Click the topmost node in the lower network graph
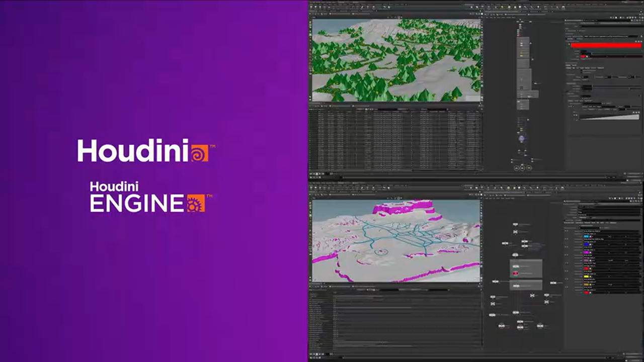Screen dimensions: 644x362 click(515, 224)
